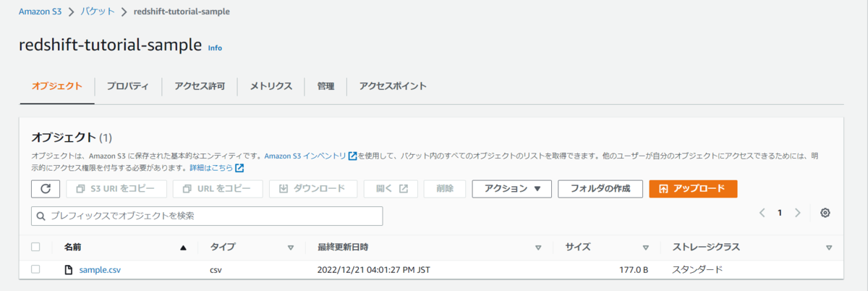Go to next page arrow
Image resolution: width=868 pixels, height=291 pixels.
point(798,213)
